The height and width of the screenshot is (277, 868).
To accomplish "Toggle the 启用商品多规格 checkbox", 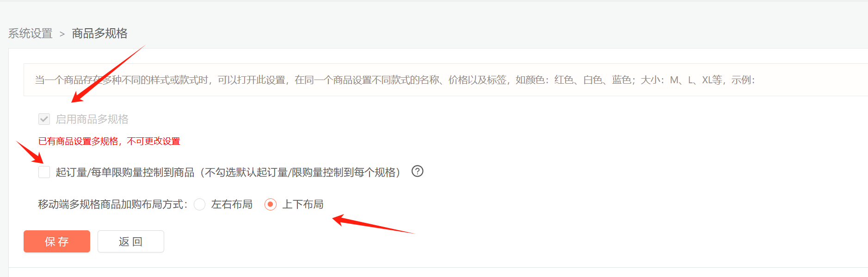I will click(x=44, y=119).
